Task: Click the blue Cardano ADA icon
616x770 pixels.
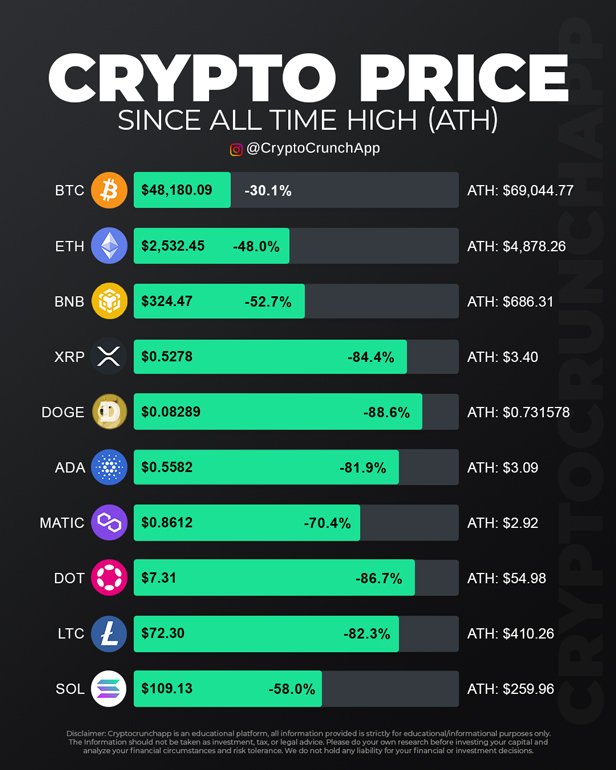Action: point(109,467)
